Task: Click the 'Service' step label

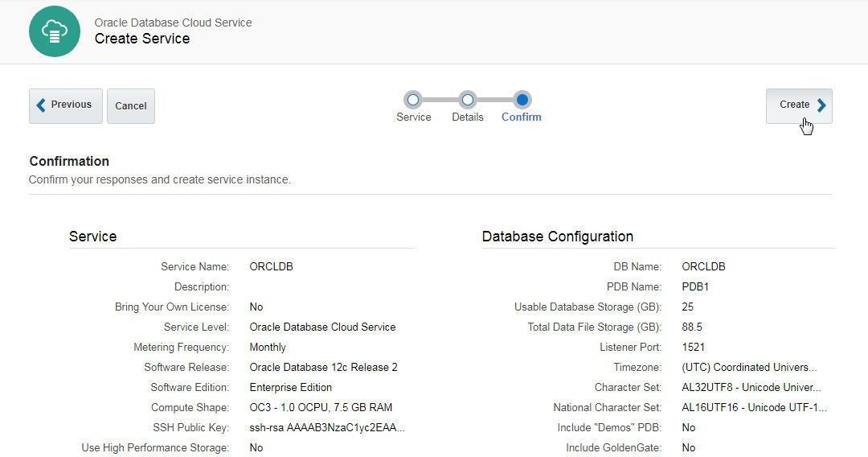Action: 414,117
